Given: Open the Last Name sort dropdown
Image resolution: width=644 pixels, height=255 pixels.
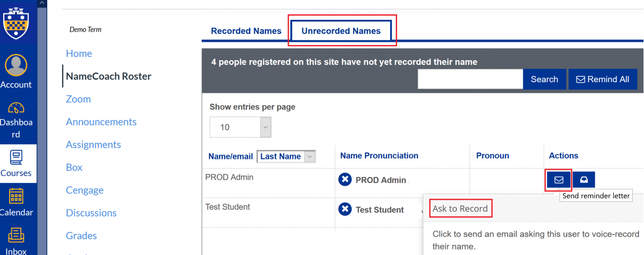Looking at the screenshot, I should 287,156.
